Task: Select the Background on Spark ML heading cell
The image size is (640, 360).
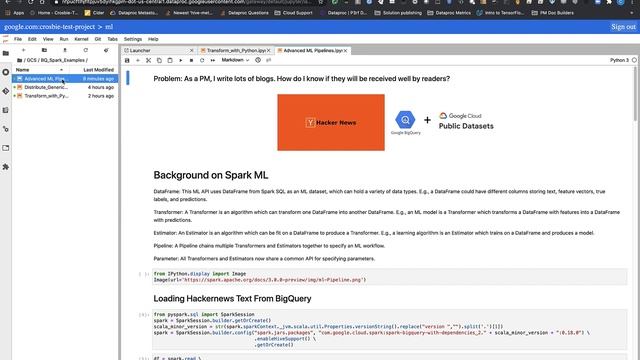Action: coord(211,175)
